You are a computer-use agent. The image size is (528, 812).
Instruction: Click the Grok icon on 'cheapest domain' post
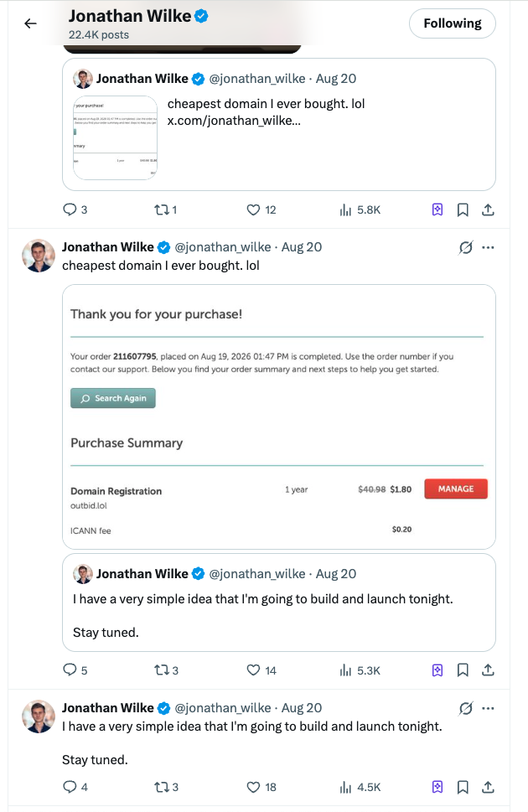click(x=465, y=247)
